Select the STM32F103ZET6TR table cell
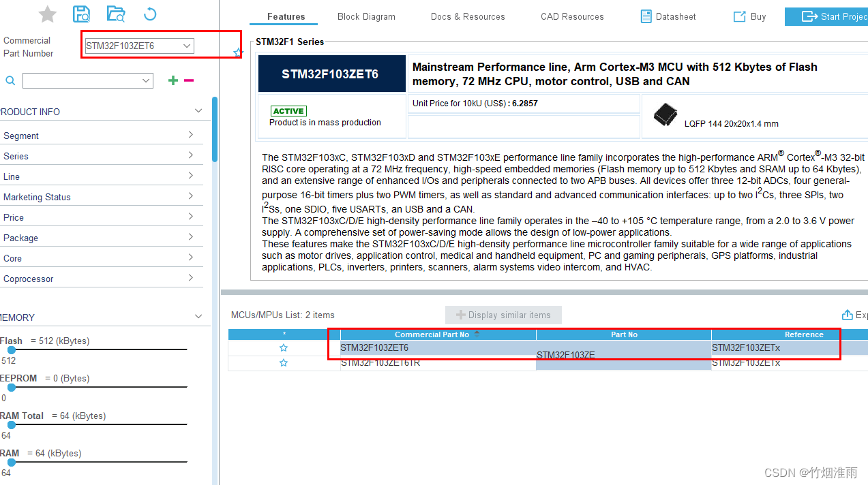The width and height of the screenshot is (868, 485). [438, 363]
